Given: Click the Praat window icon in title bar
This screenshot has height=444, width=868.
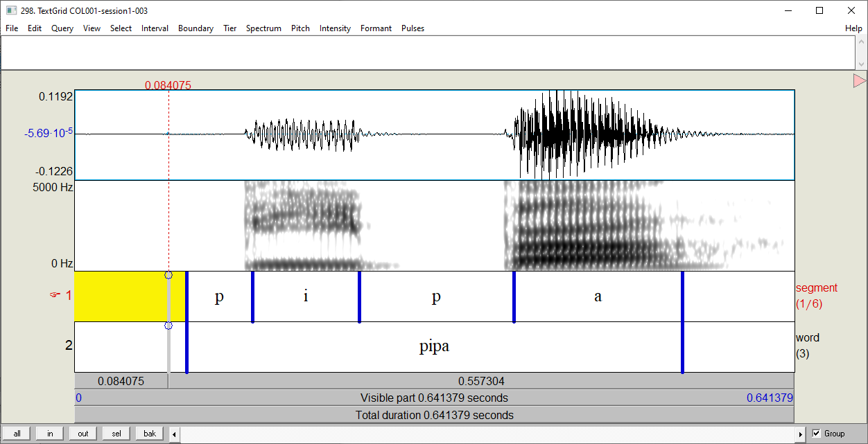Looking at the screenshot, I should point(10,10).
